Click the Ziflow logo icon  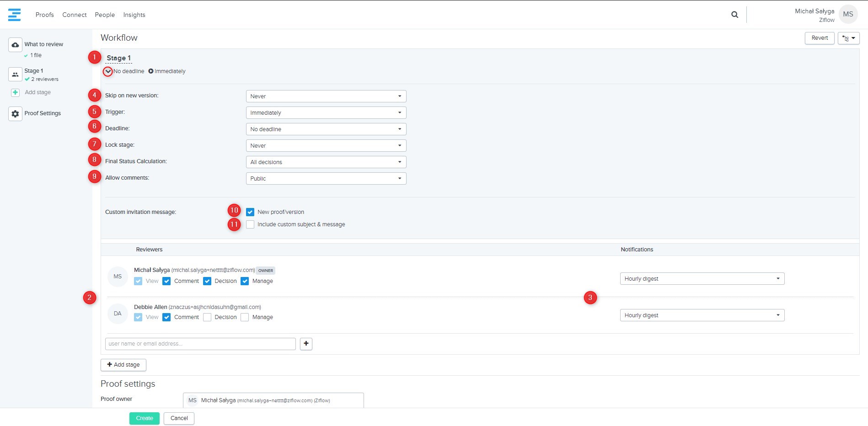pos(14,15)
